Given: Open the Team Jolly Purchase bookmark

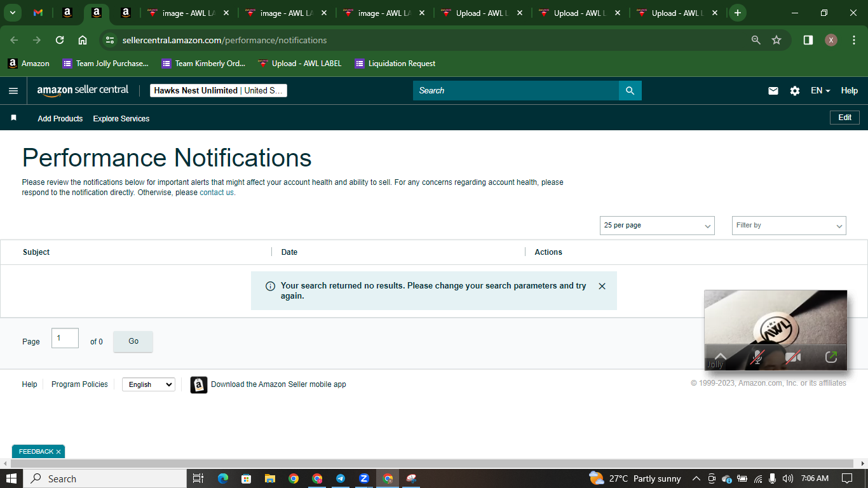Looking at the screenshot, I should click(105, 64).
